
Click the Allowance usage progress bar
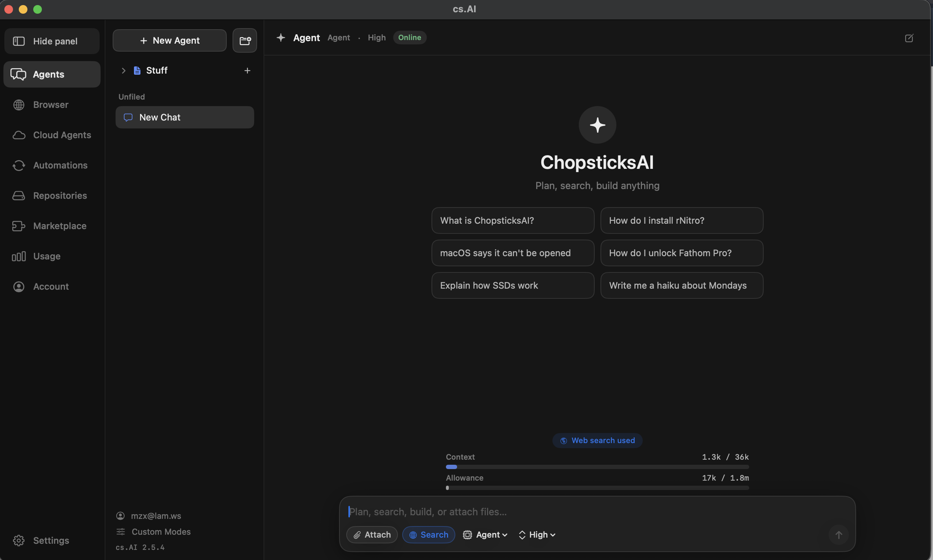click(x=597, y=488)
